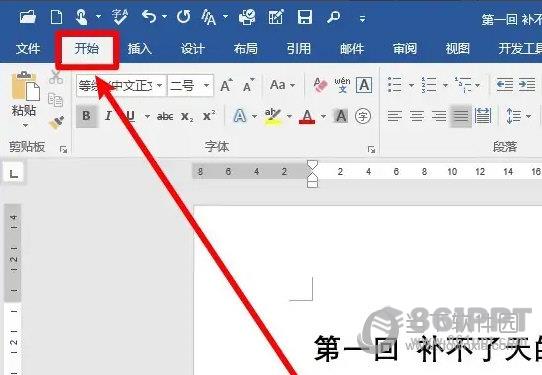Click the Phonetic Guide wén icon
Screen dimensions: 542x375
pyautogui.click(x=342, y=85)
